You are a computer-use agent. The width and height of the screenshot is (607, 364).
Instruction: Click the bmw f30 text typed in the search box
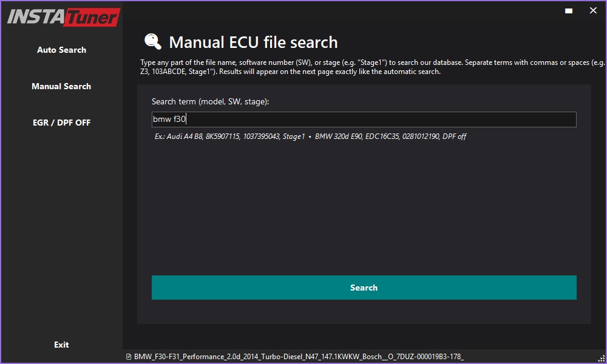coord(168,119)
